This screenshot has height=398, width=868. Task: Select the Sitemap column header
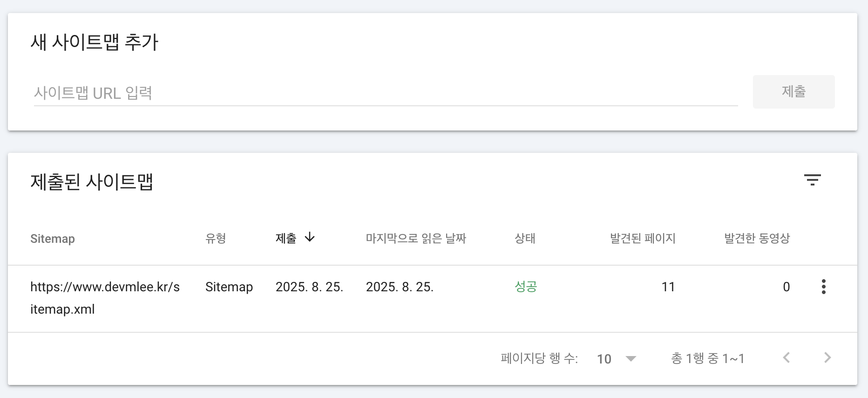click(53, 239)
